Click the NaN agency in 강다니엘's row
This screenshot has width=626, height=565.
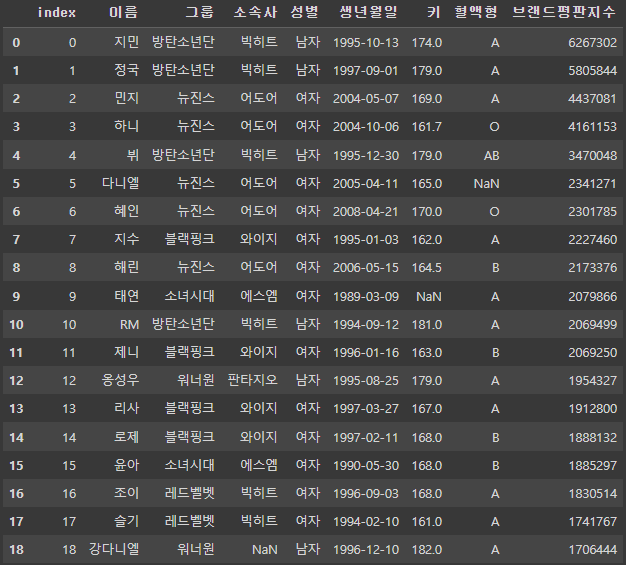click(x=264, y=550)
